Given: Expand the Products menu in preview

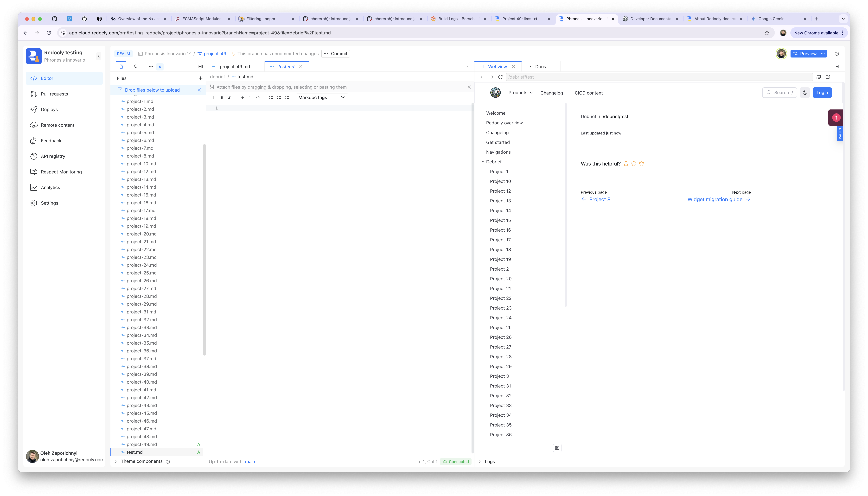Looking at the screenshot, I should [x=521, y=93].
